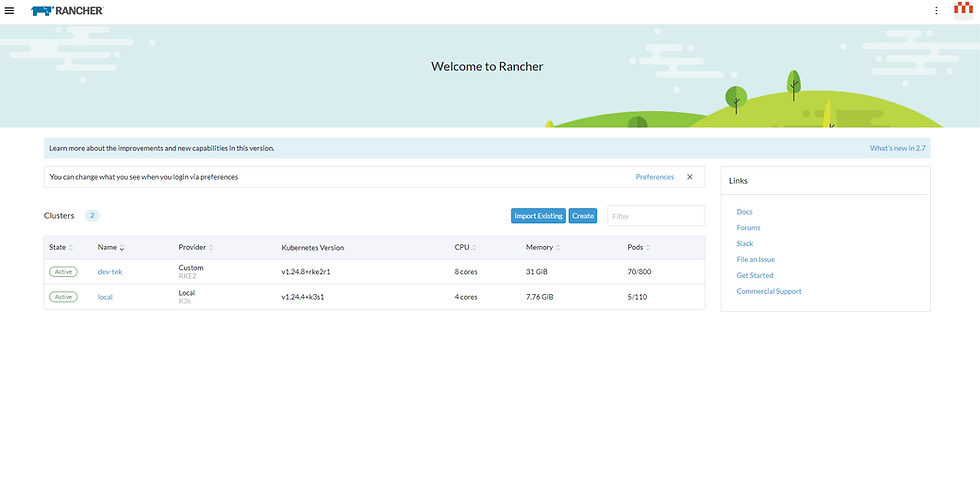
Task: Open the Forums link
Action: pyautogui.click(x=748, y=227)
